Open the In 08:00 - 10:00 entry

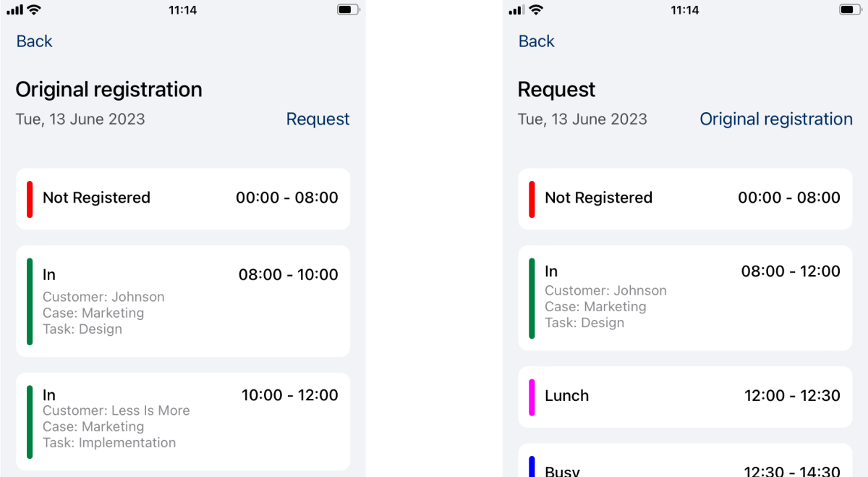coord(183,301)
